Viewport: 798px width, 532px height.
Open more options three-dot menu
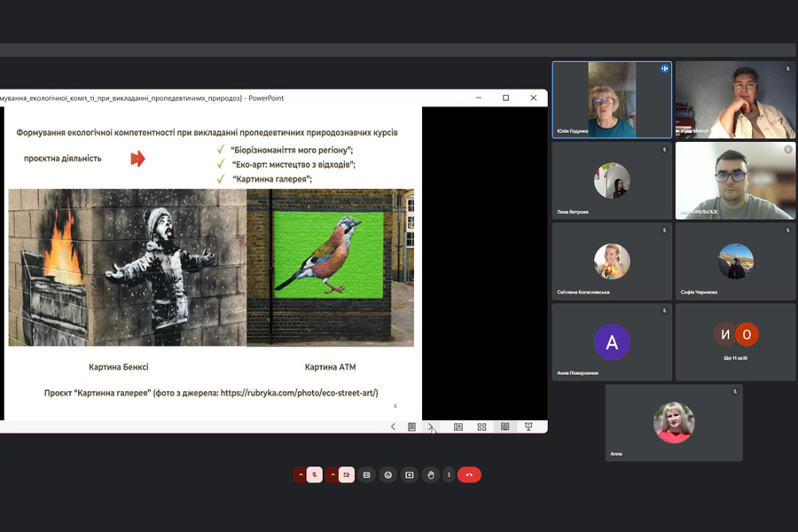click(450, 475)
